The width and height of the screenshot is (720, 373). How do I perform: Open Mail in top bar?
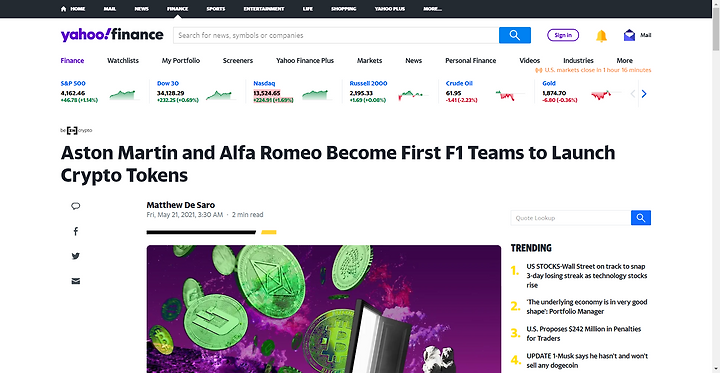coord(110,9)
